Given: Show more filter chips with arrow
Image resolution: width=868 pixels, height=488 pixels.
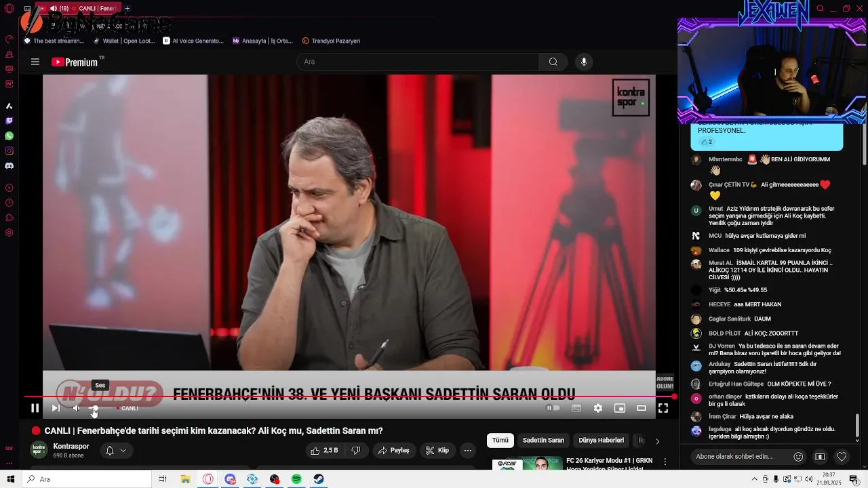Looking at the screenshot, I should pyautogui.click(x=657, y=441).
